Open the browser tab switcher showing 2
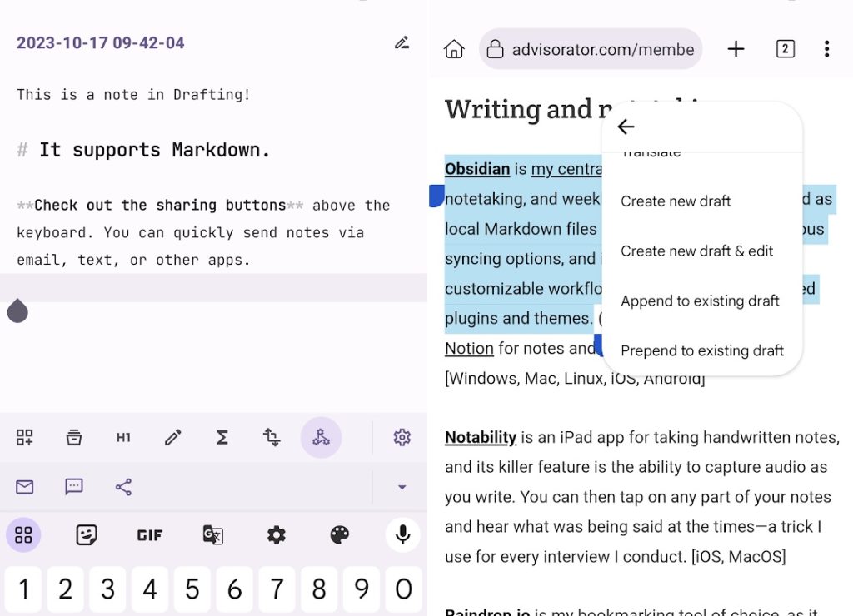This screenshot has width=853, height=616. (785, 49)
